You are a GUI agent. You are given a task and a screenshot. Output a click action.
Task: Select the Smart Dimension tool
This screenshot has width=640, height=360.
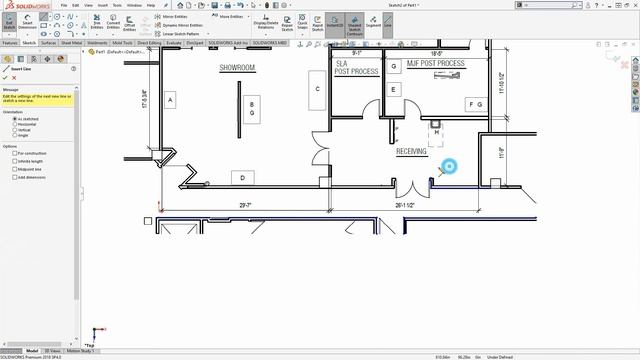click(27, 22)
